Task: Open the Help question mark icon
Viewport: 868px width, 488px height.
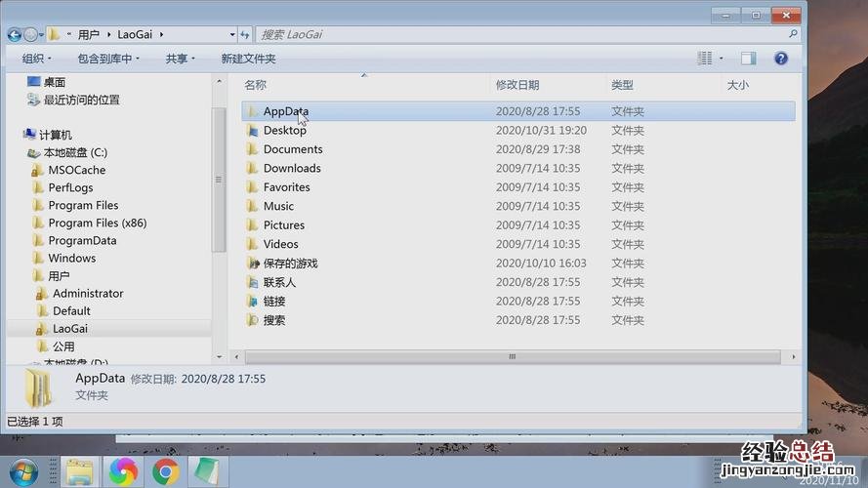Action: click(780, 59)
